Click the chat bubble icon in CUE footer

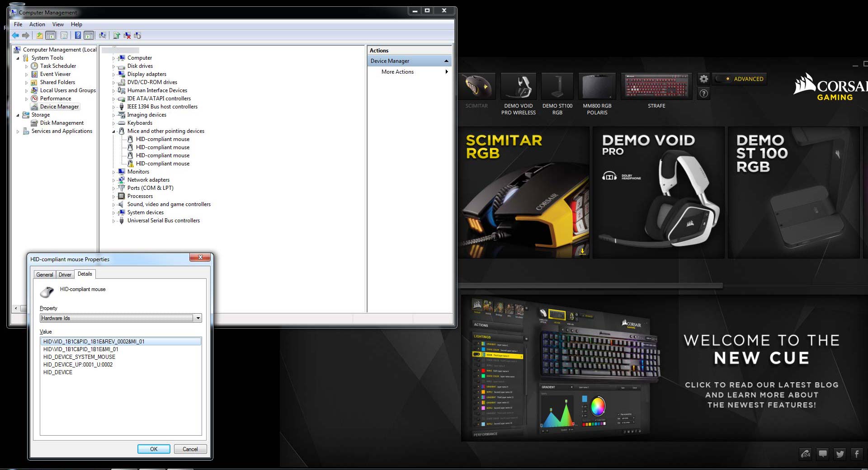point(823,454)
